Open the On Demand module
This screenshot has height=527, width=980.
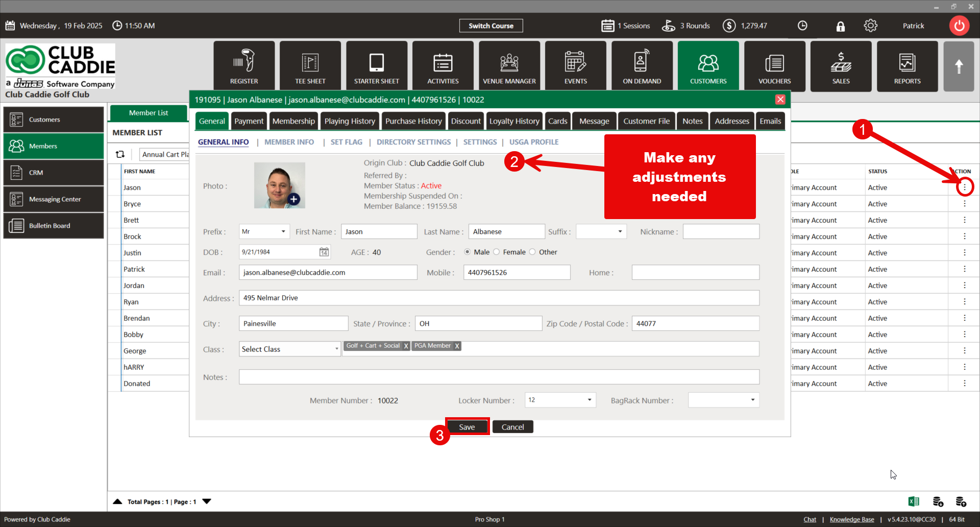point(642,66)
